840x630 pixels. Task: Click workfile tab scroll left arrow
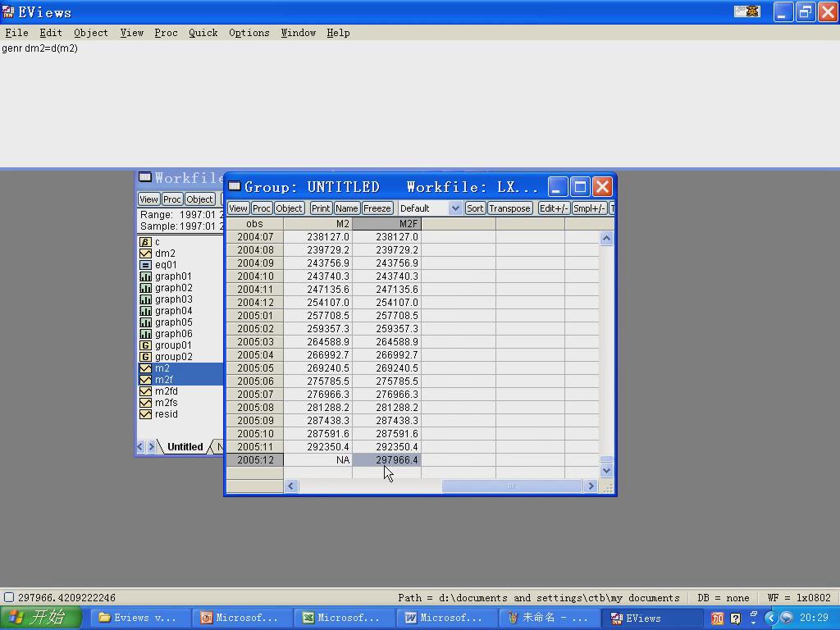tap(140, 447)
